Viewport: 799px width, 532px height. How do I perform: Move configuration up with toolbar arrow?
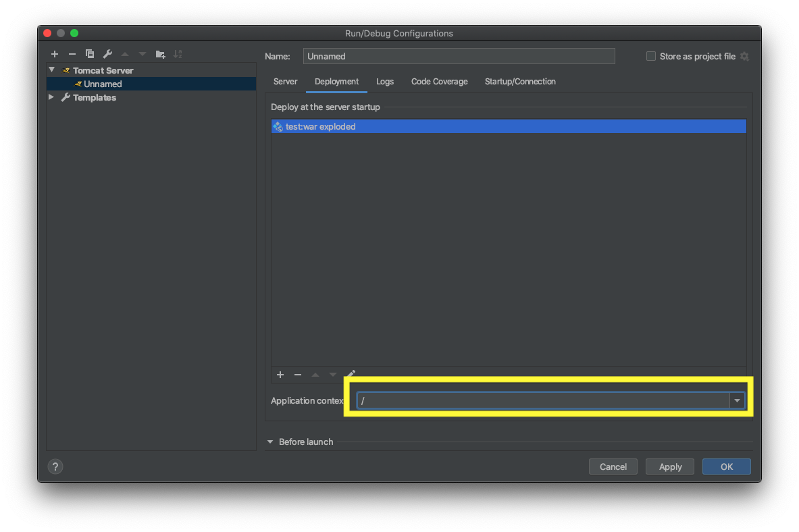(x=125, y=54)
